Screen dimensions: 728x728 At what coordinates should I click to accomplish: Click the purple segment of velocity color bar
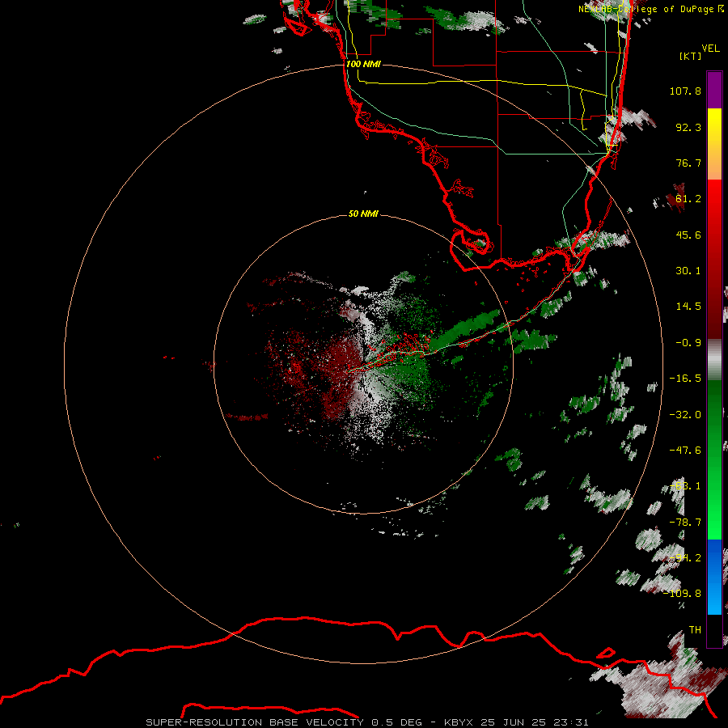click(714, 90)
